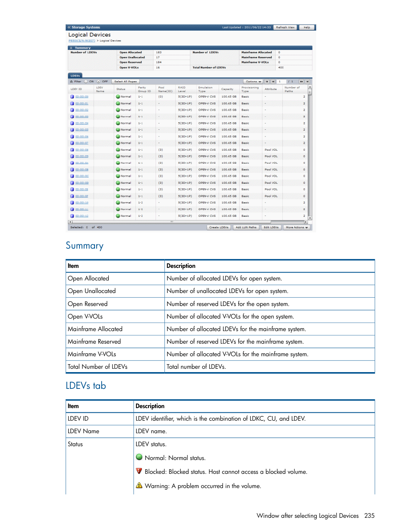Click the LDEV icon beside 00:00:00
The width and height of the screenshot is (399, 532).
72,97
